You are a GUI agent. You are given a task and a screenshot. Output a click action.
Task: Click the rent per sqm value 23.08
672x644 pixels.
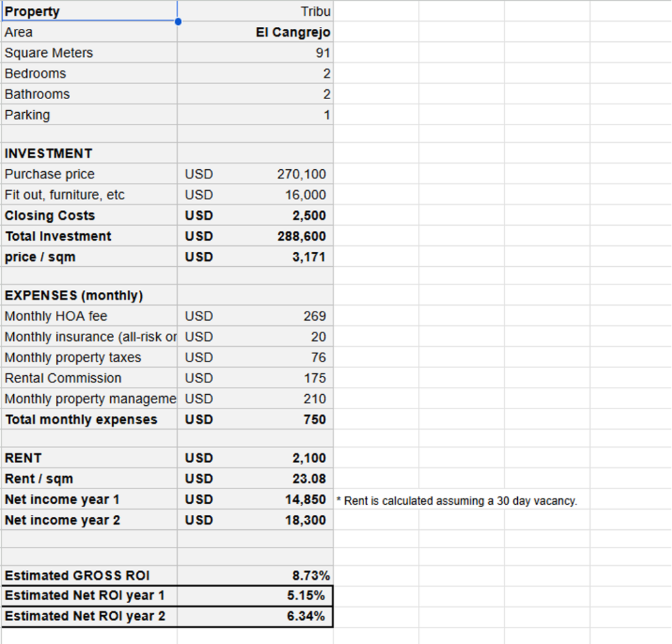click(255, 478)
